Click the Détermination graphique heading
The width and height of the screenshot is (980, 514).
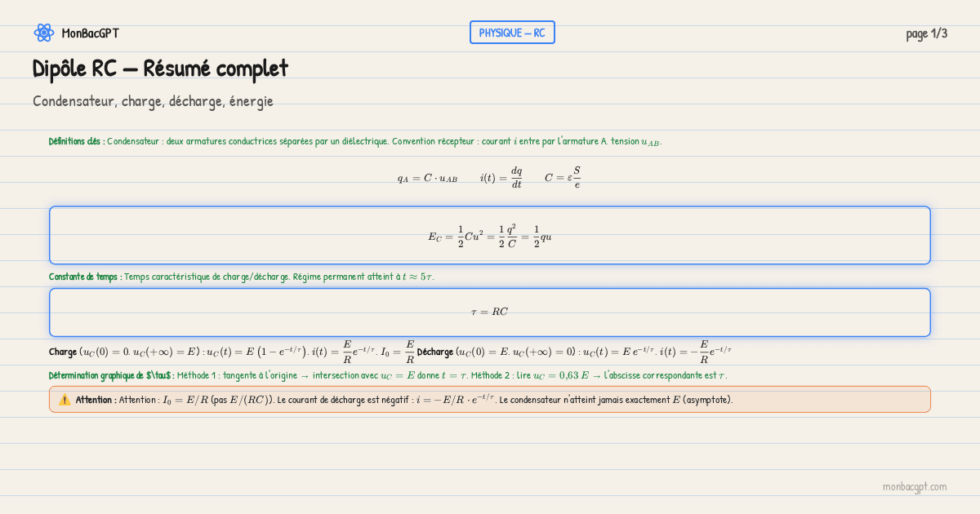click(111, 375)
